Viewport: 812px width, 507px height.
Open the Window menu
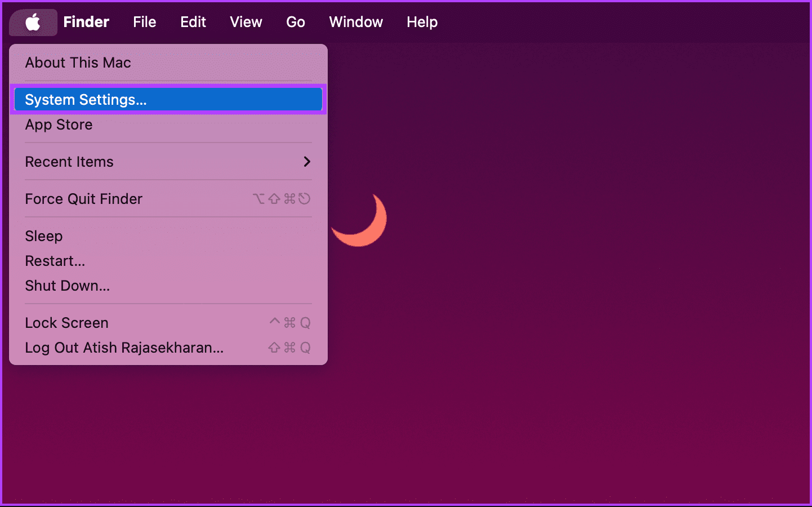(355, 22)
